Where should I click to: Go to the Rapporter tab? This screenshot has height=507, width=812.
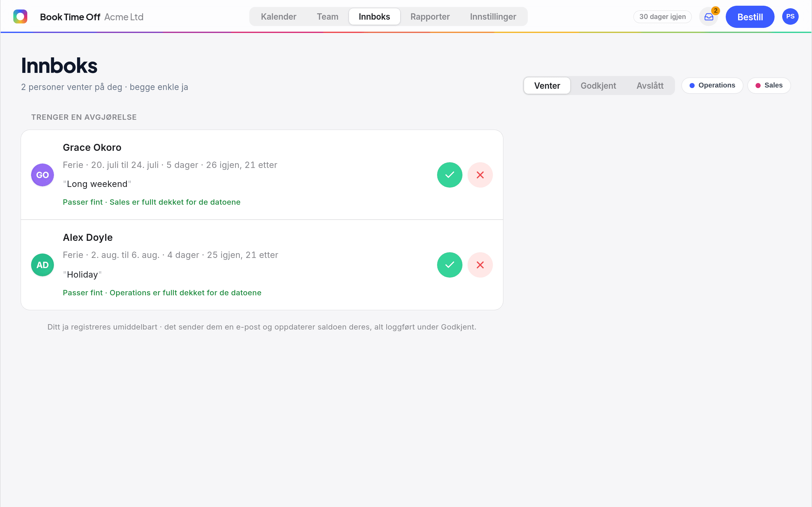(430, 17)
